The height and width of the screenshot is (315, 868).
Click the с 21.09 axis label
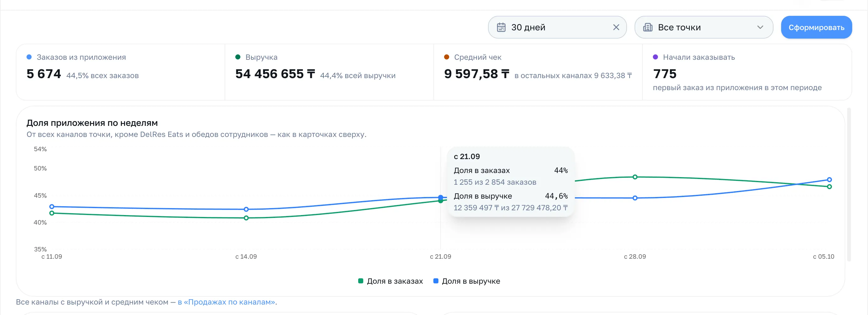(440, 256)
